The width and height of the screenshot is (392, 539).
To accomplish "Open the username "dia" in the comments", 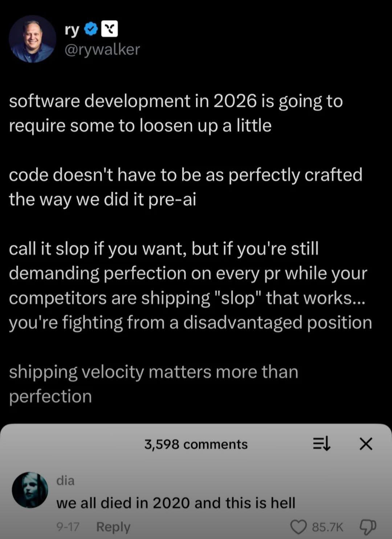I will click(65, 480).
